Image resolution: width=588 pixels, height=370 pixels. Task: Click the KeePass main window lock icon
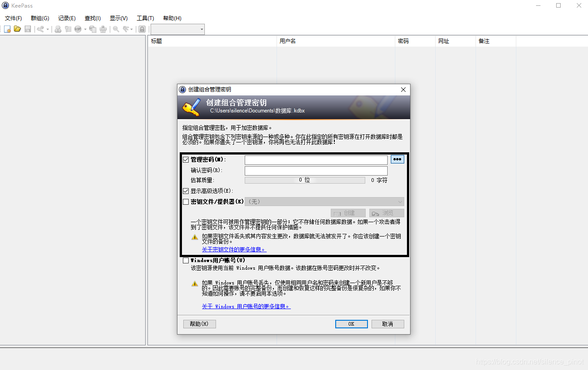(x=5, y=6)
